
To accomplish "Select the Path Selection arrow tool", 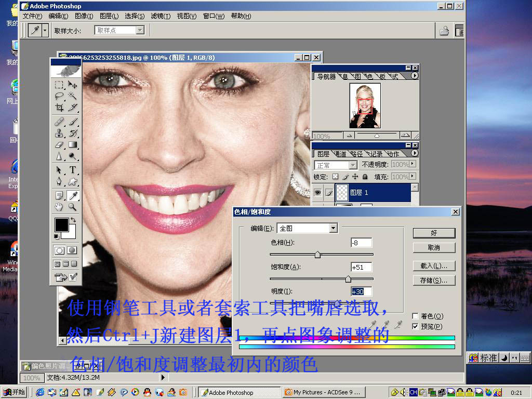I will tap(59, 170).
